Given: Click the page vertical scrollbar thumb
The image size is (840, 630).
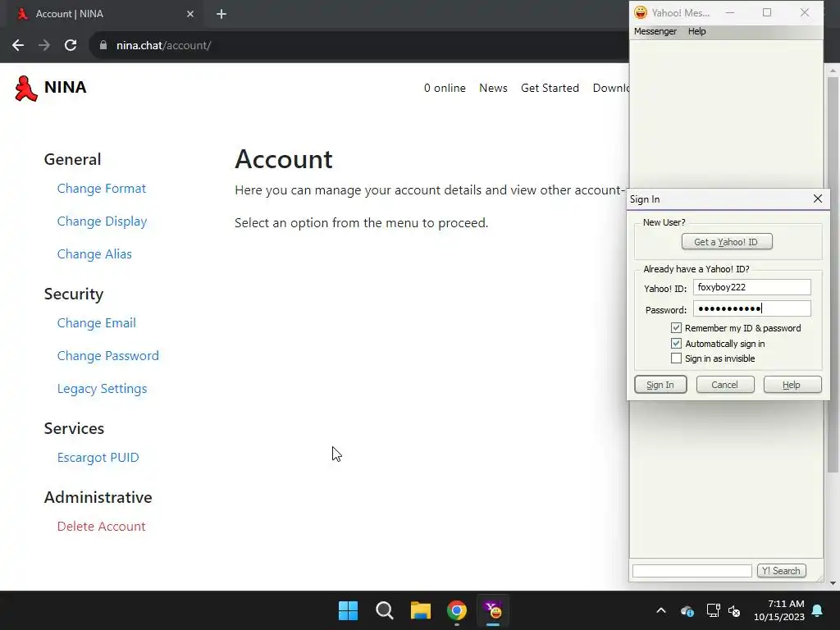Looking at the screenshot, I should point(833,274).
